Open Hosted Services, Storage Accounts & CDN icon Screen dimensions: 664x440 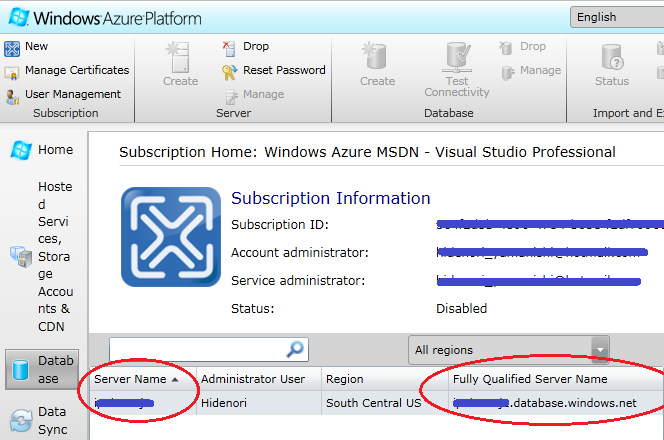coord(21,256)
